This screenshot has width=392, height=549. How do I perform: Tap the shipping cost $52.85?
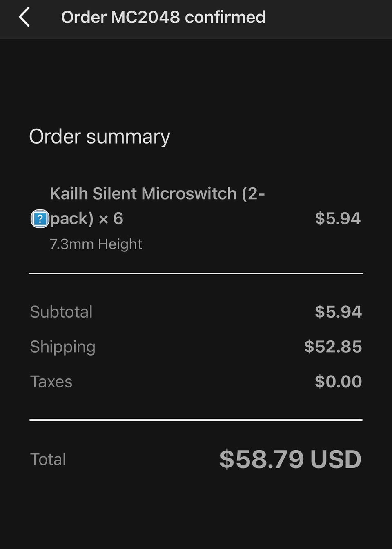333,347
